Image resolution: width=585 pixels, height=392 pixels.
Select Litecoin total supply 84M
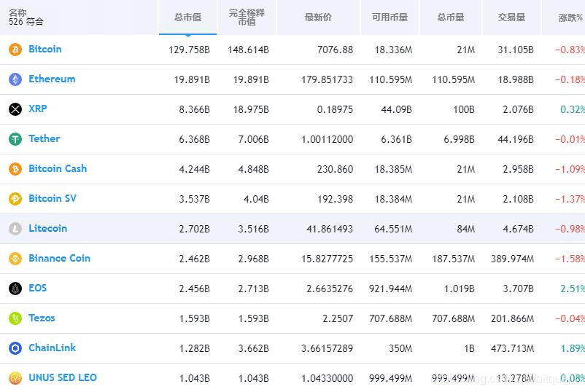point(466,229)
